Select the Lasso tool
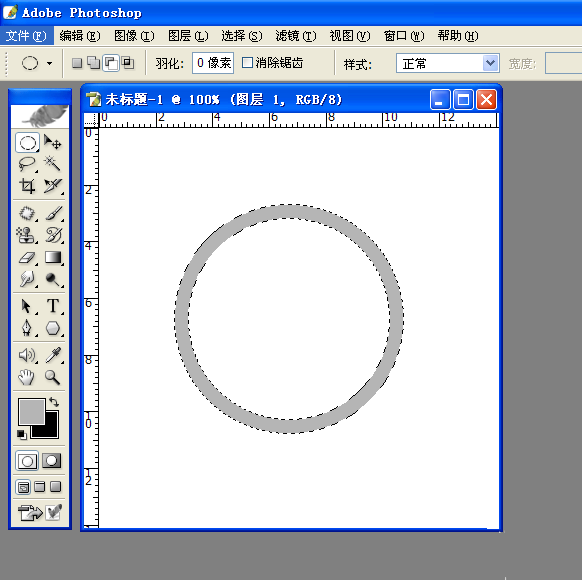 pos(27,164)
